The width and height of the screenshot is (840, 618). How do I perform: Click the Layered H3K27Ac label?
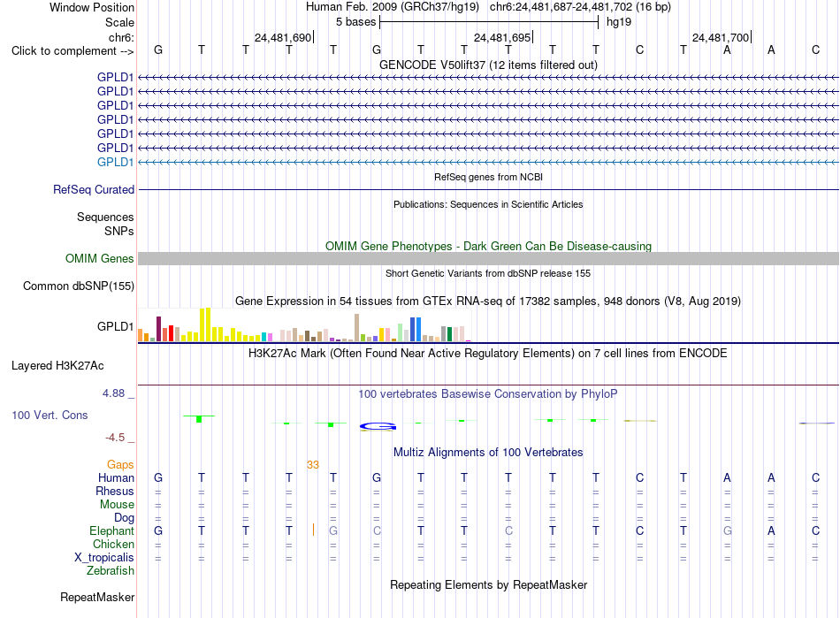point(57,366)
